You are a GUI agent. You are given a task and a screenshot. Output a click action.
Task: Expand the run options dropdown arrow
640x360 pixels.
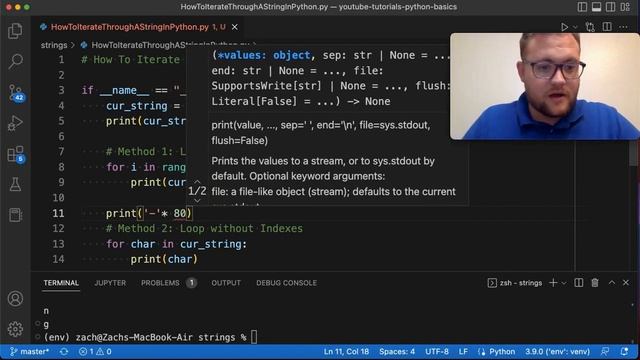pos(575,27)
